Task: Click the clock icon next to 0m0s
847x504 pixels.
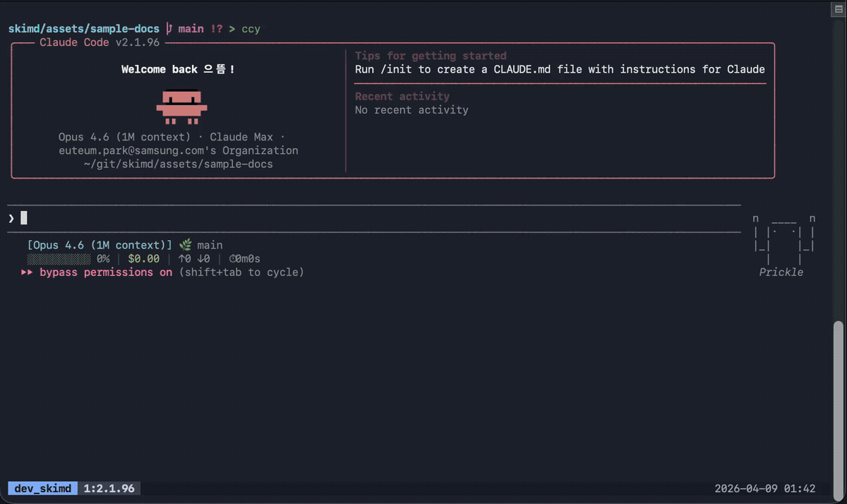Action: (232, 259)
